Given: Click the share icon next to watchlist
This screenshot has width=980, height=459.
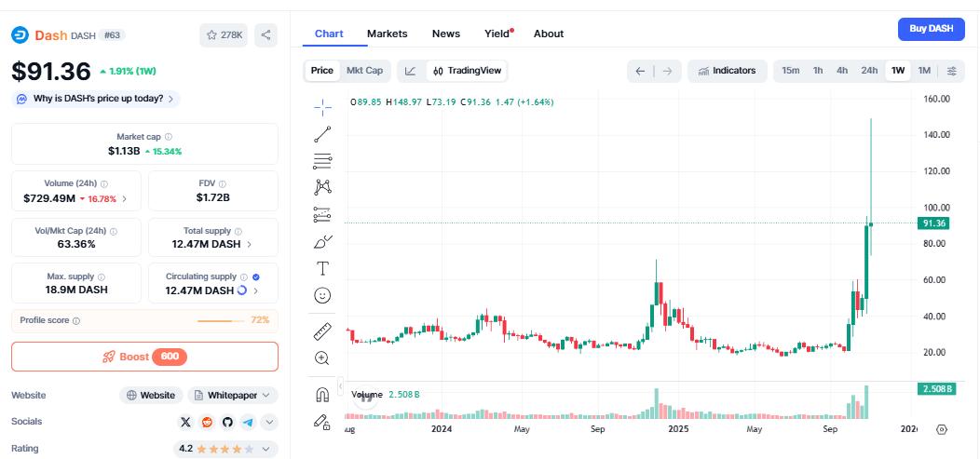Looking at the screenshot, I should pyautogui.click(x=265, y=35).
